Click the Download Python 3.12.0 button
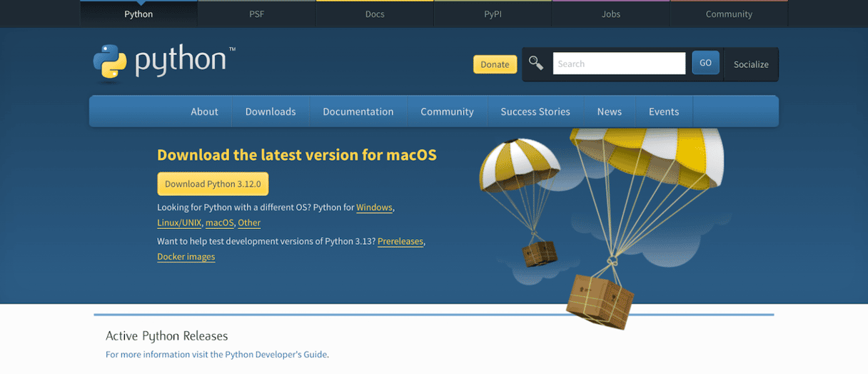 coord(213,184)
